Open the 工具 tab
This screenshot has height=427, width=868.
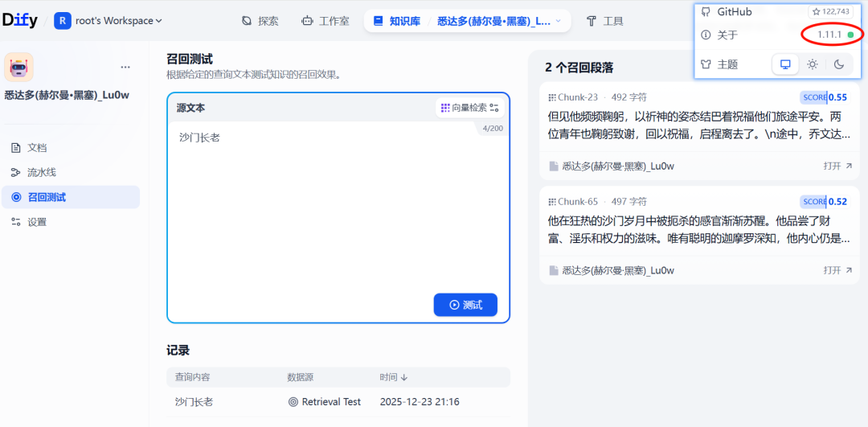(604, 21)
